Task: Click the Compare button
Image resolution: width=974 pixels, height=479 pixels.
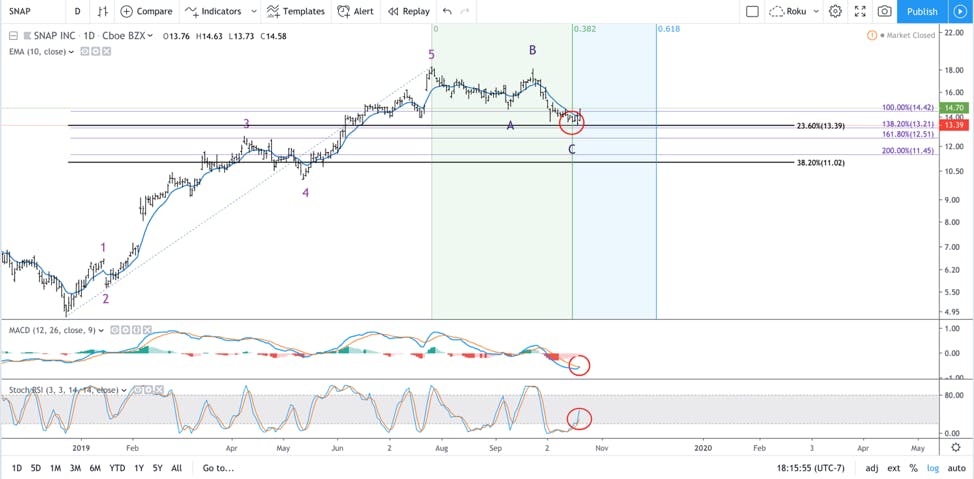Action: 146,11
